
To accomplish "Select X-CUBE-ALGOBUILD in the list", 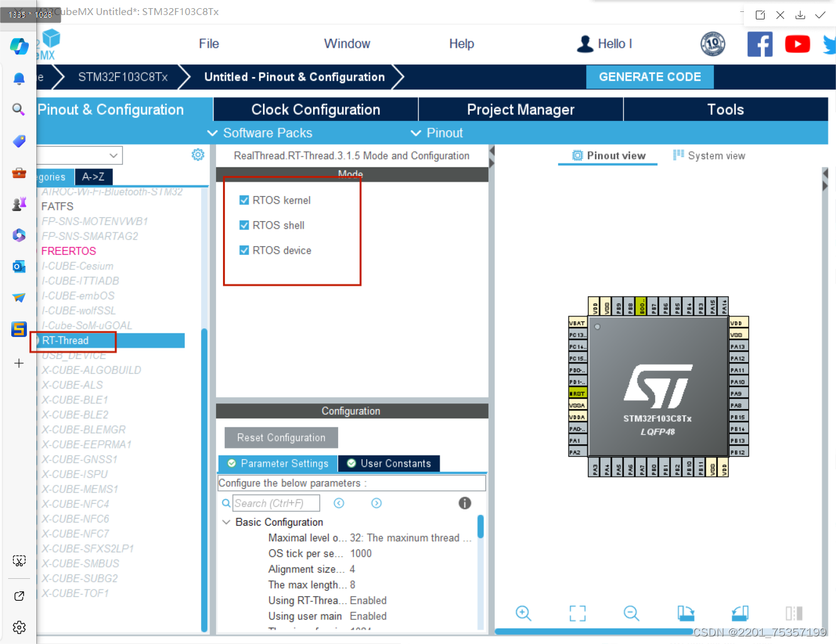I will [91, 370].
